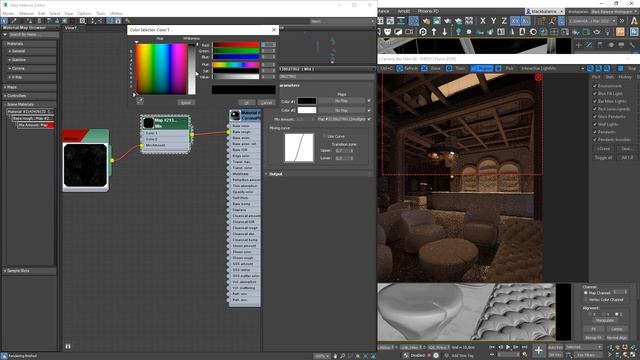Open the Utilities menu in Slate editor
This screenshot has height=360, width=640.
click(x=116, y=13)
